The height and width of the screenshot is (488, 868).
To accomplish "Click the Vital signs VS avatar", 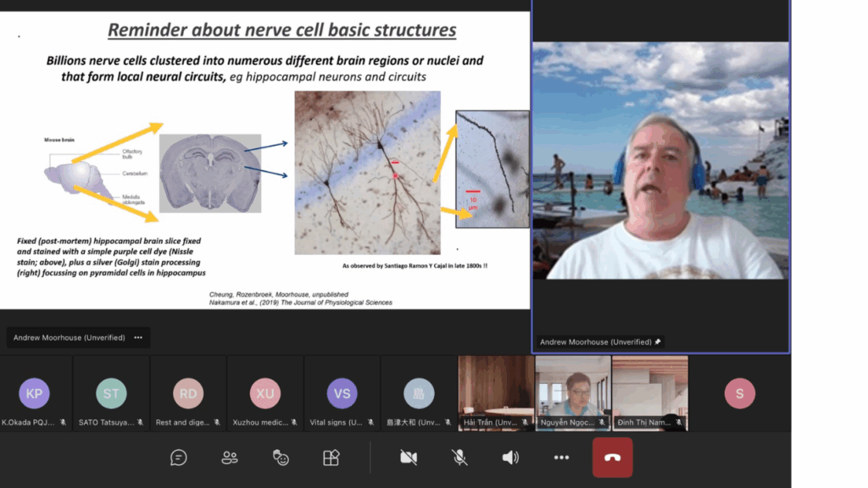I will click(342, 393).
